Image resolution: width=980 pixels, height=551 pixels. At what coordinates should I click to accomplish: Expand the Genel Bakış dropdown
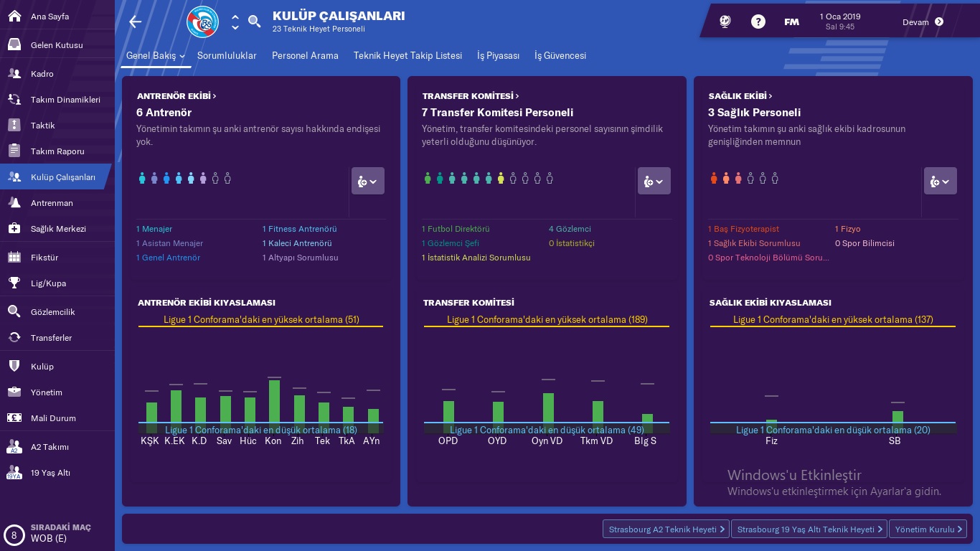click(x=156, y=55)
